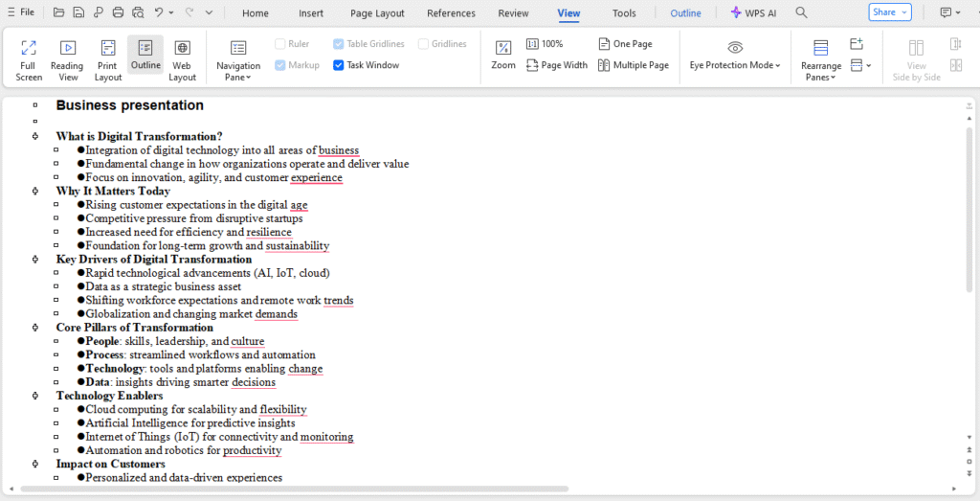Enable the Ruler checkbox
The height and width of the screenshot is (501, 980).
[280, 44]
